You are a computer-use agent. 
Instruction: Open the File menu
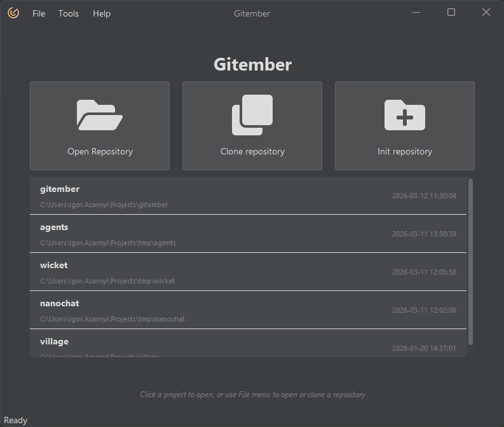(39, 13)
